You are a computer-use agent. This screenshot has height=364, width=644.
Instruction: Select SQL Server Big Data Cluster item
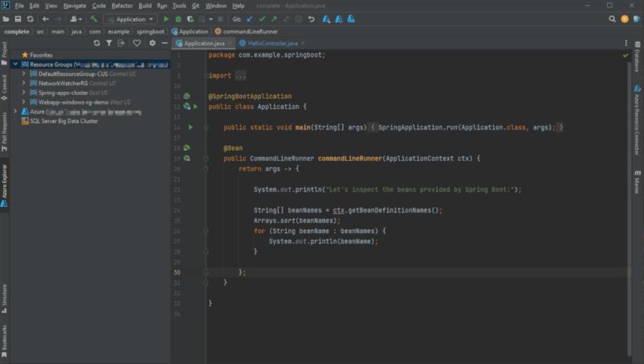click(64, 121)
